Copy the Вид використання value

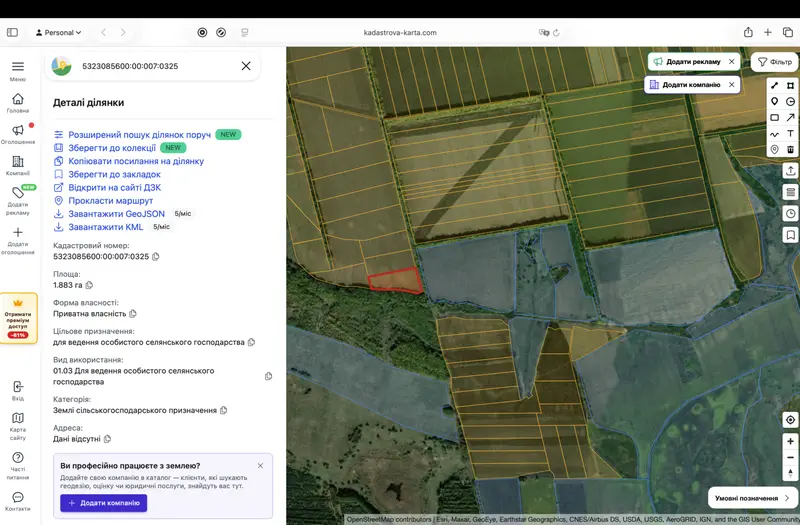point(268,377)
